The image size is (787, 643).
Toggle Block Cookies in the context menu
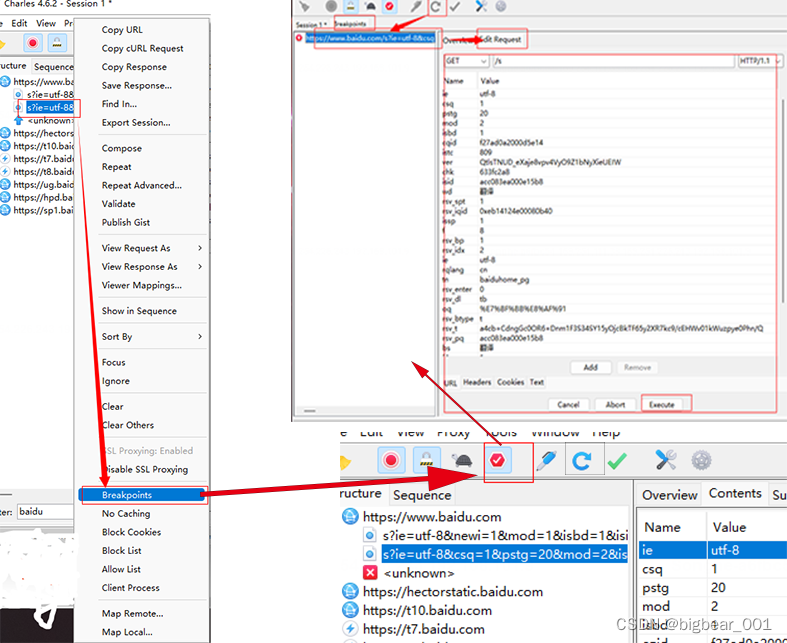132,532
